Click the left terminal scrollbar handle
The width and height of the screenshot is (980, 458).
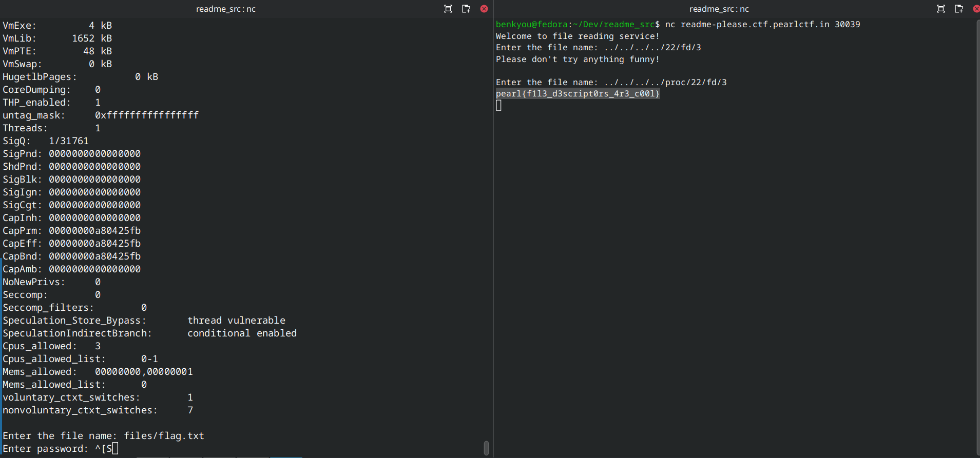click(486, 447)
